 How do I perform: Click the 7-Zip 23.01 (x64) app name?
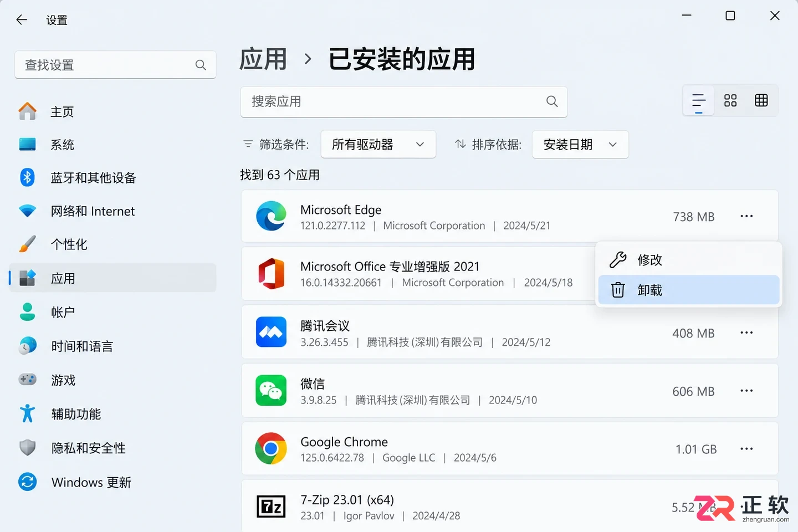point(347,500)
